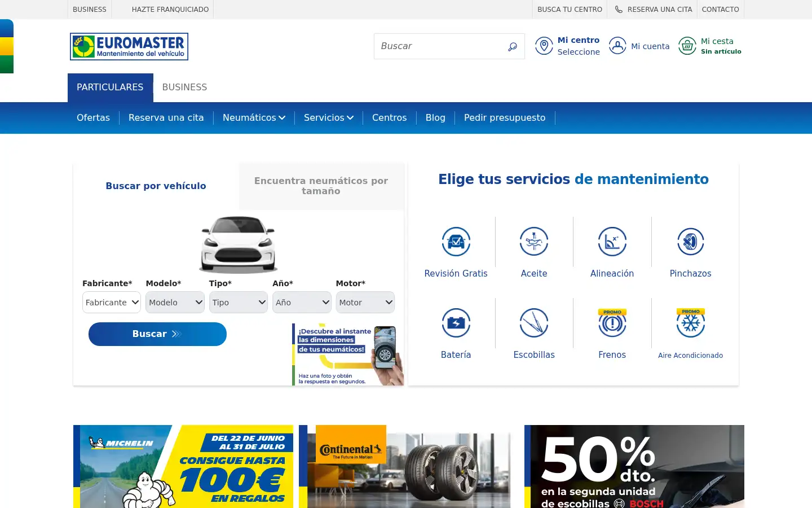
Task: Click the Business link in the top bar
Action: click(x=90, y=10)
